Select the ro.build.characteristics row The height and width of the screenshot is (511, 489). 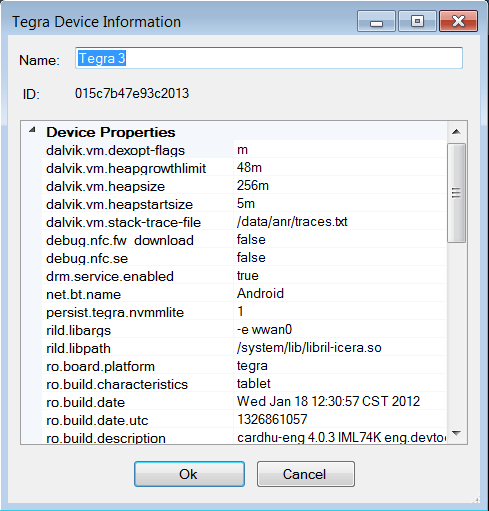[244, 384]
